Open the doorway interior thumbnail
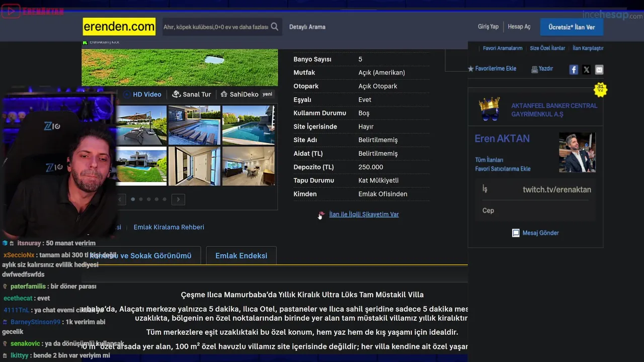 coord(194,166)
